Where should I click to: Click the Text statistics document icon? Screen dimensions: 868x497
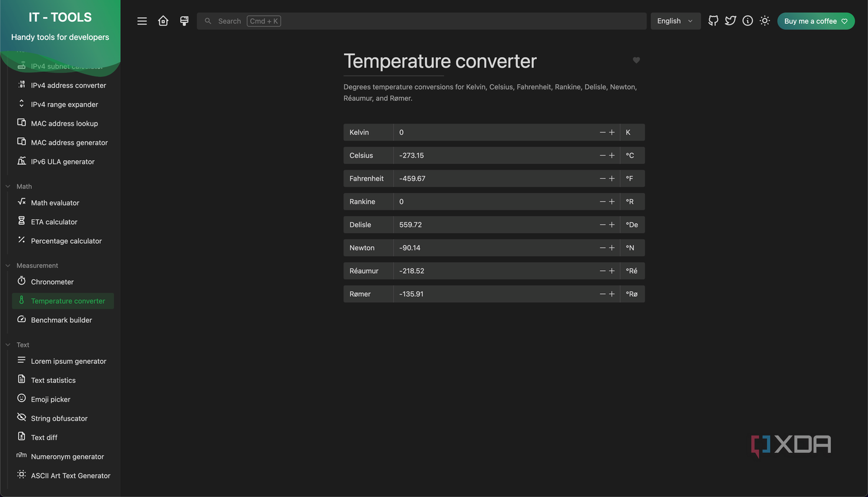[x=22, y=379]
